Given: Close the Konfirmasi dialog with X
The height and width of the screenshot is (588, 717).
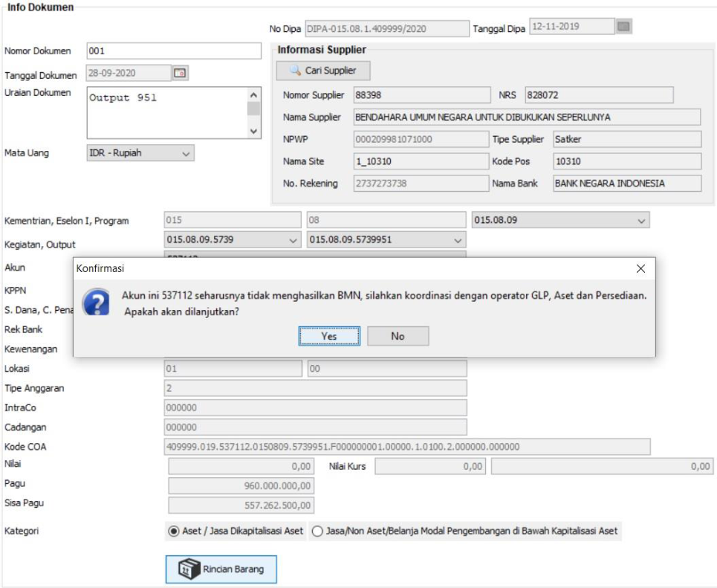Looking at the screenshot, I should point(640,268).
